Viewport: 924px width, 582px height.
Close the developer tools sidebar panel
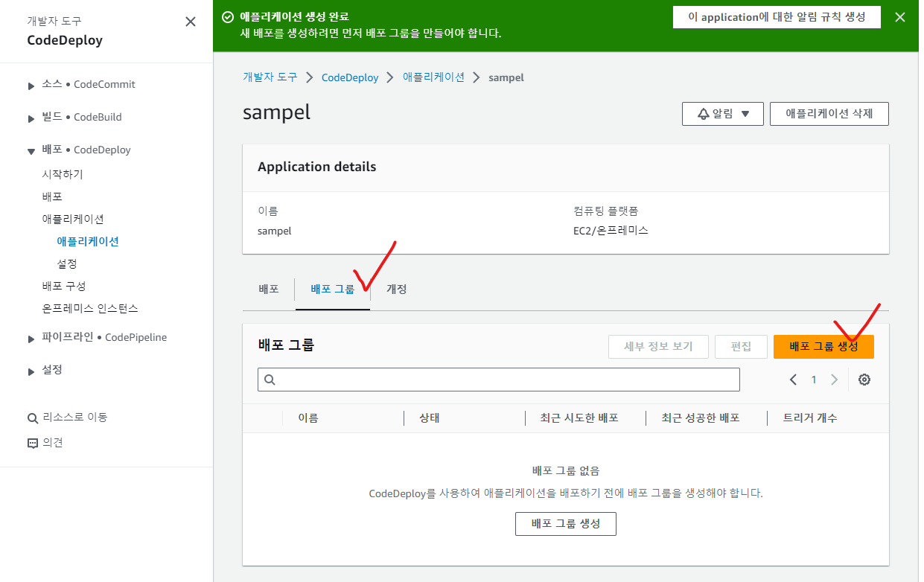[191, 22]
